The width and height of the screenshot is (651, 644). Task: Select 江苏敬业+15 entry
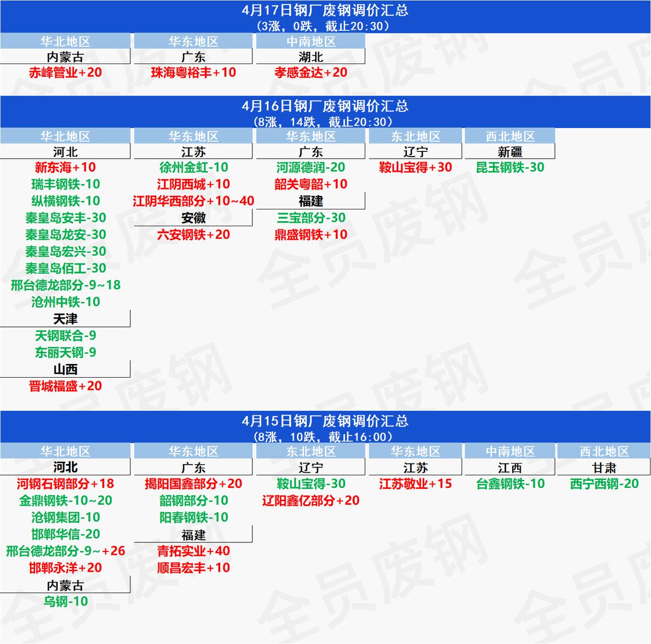416,483
